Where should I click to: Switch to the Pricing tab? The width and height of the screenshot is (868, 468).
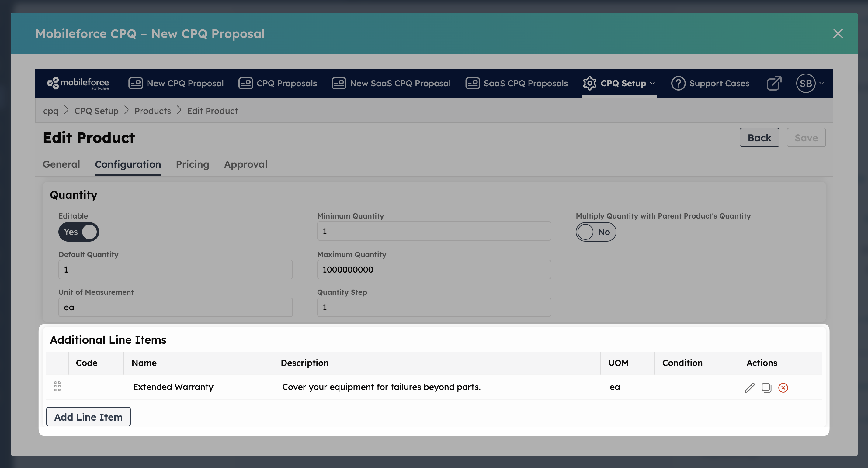pos(192,164)
